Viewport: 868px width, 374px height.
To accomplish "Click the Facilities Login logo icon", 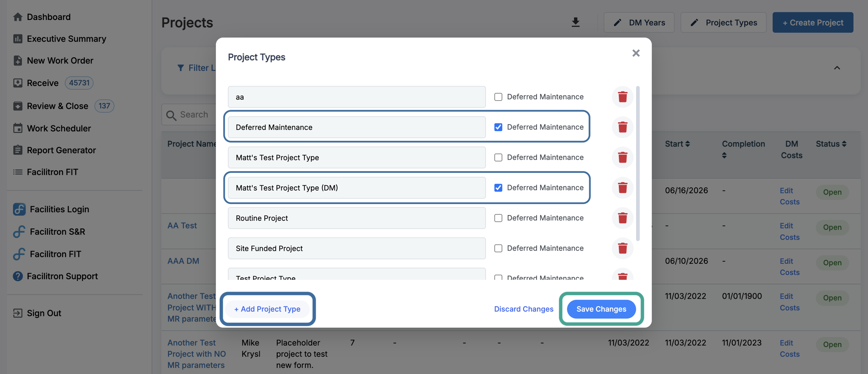I will tap(19, 209).
